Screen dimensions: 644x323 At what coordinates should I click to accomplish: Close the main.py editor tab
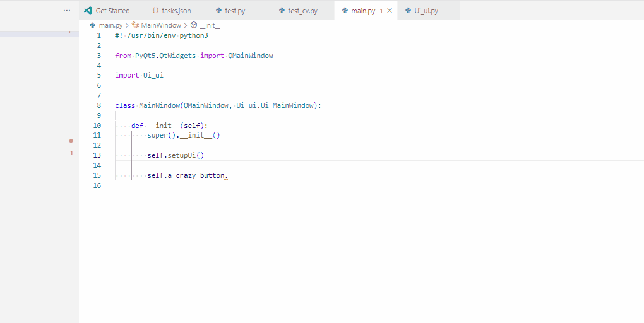(390, 11)
